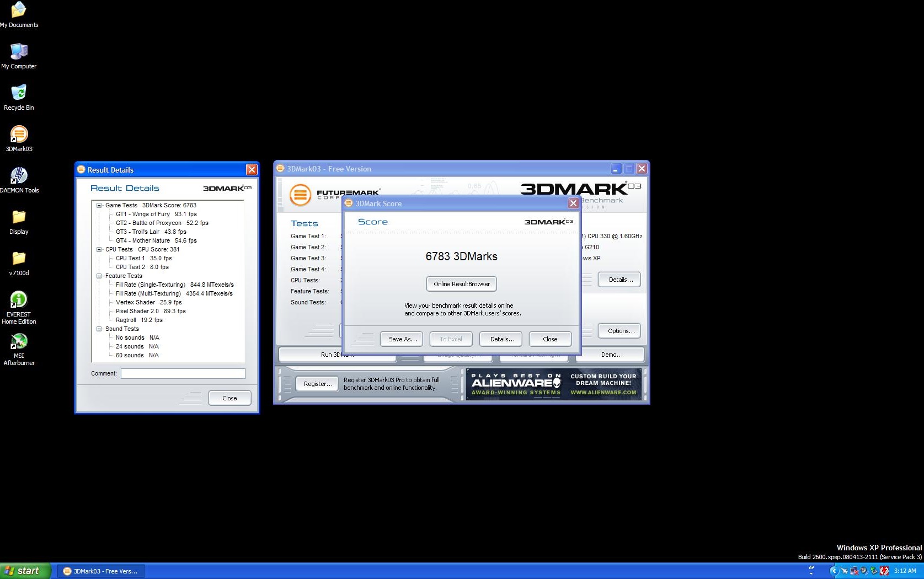This screenshot has width=924, height=579.
Task: Select GT2 - Battle of Proxycon row
Action: pyautogui.click(x=162, y=223)
